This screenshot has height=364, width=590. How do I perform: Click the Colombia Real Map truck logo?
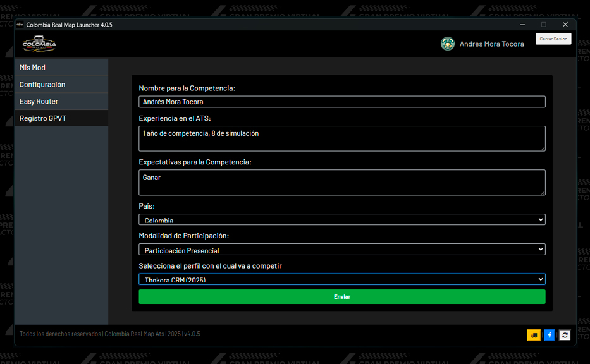click(39, 44)
